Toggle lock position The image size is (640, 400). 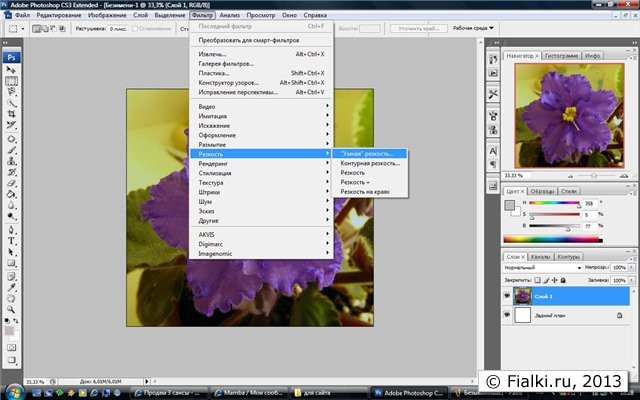(x=555, y=280)
